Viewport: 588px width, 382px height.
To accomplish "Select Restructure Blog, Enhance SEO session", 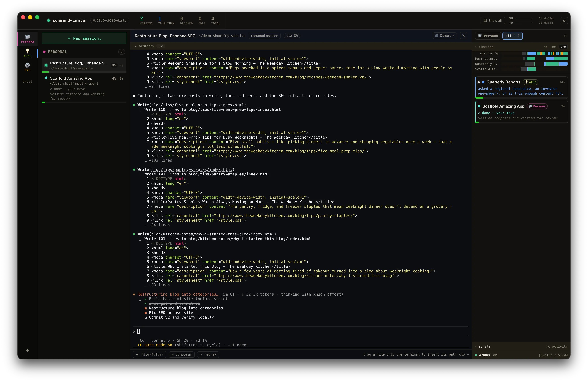I will point(84,66).
